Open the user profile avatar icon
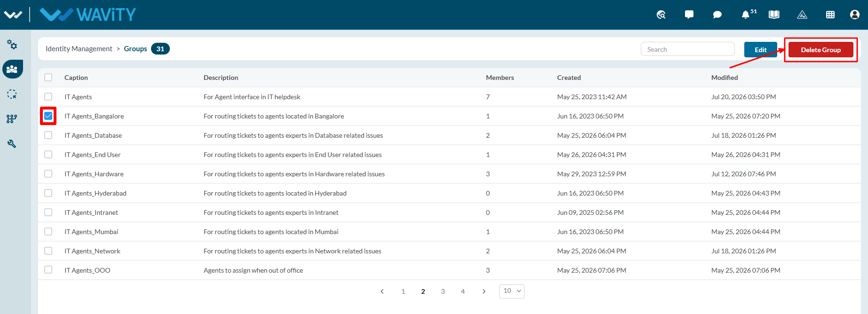This screenshot has height=314, width=868. point(855,15)
